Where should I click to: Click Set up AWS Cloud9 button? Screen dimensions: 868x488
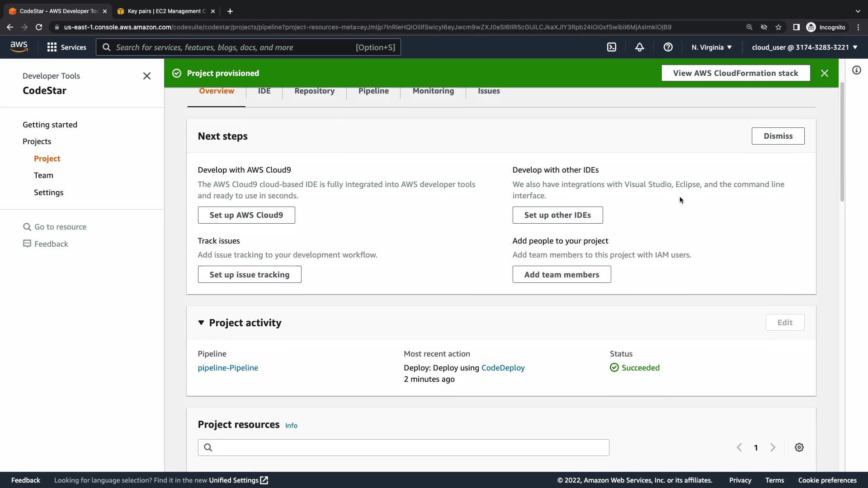[x=246, y=215]
